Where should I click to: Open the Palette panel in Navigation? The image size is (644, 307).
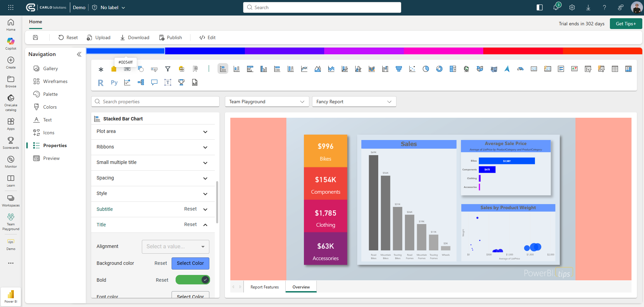click(x=50, y=94)
